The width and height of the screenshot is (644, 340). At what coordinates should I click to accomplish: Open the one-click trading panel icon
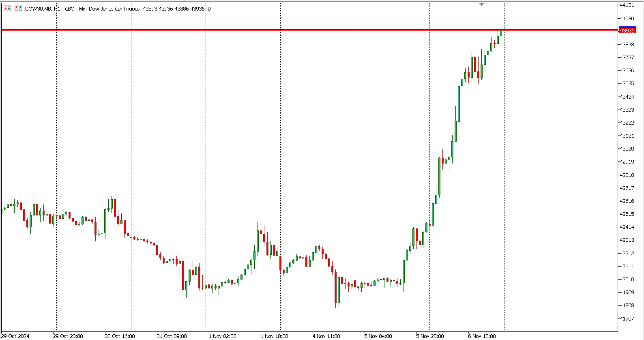(x=7, y=9)
